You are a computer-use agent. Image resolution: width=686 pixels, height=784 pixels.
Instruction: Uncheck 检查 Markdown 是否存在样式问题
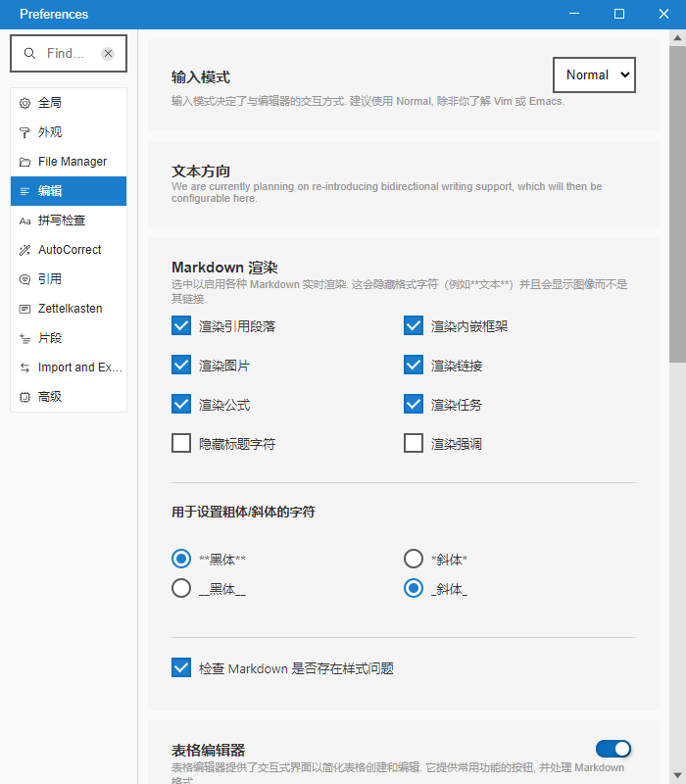[181, 667]
